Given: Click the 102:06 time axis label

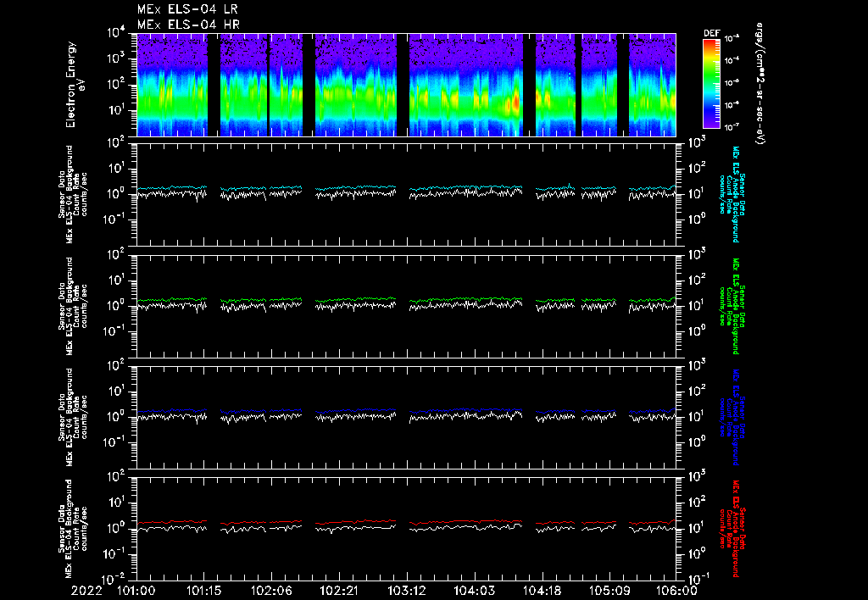Looking at the screenshot, I should (271, 591).
